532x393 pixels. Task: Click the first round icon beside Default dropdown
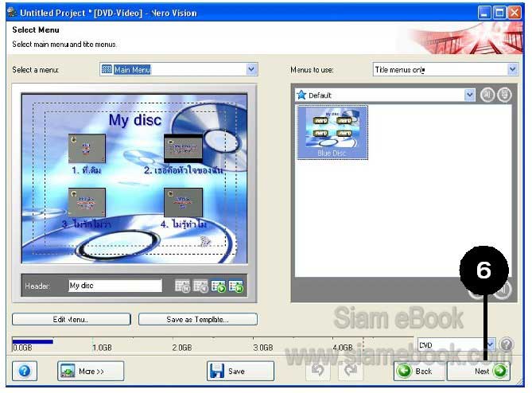(x=487, y=95)
